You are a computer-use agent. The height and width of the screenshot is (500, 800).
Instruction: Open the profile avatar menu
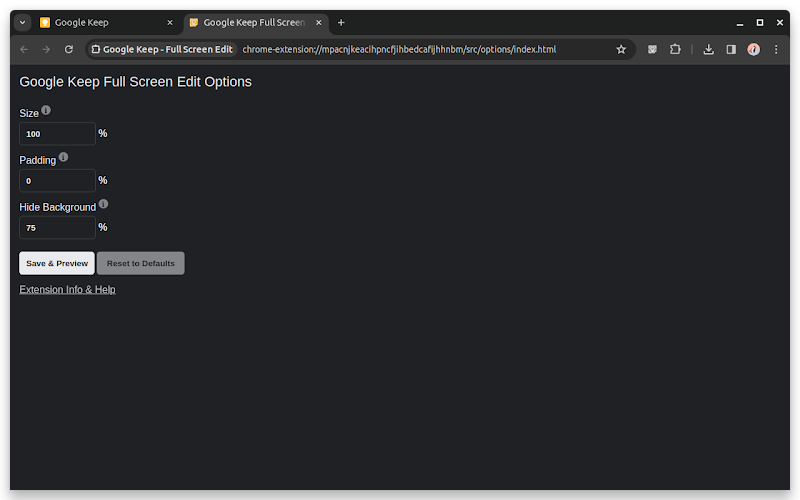pyautogui.click(x=754, y=49)
